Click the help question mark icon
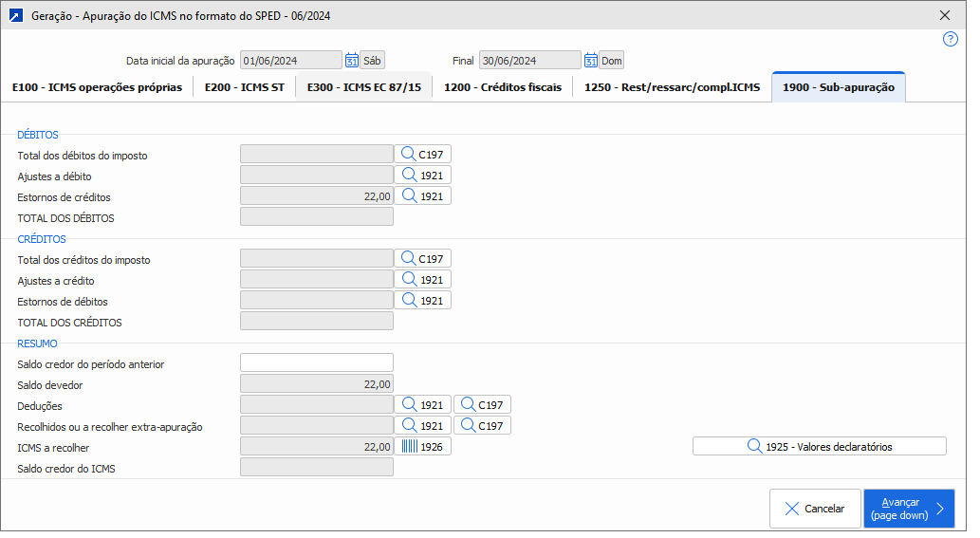Image resolution: width=980 pixels, height=538 pixels. (x=950, y=39)
